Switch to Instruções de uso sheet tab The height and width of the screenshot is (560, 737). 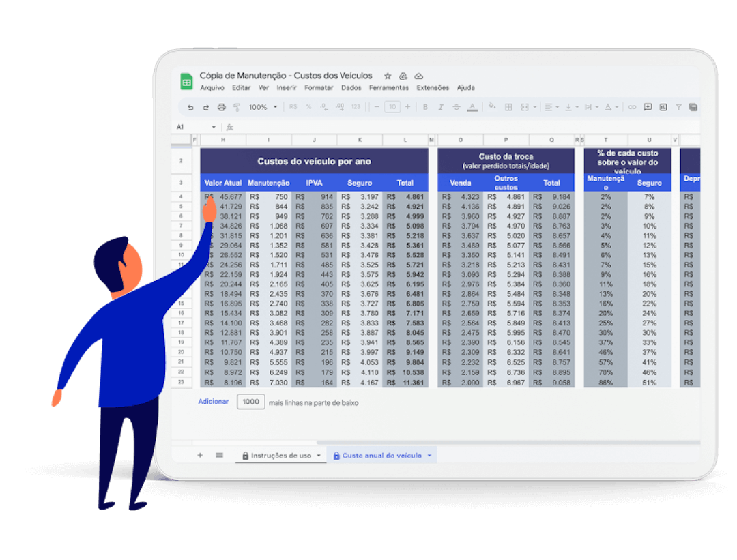(x=281, y=455)
